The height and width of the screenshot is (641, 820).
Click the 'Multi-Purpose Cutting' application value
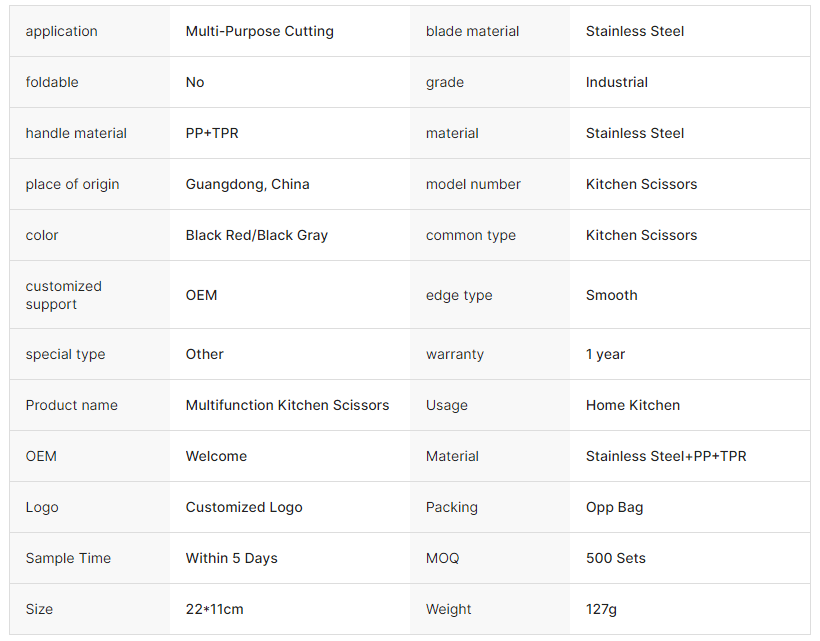pos(260,31)
